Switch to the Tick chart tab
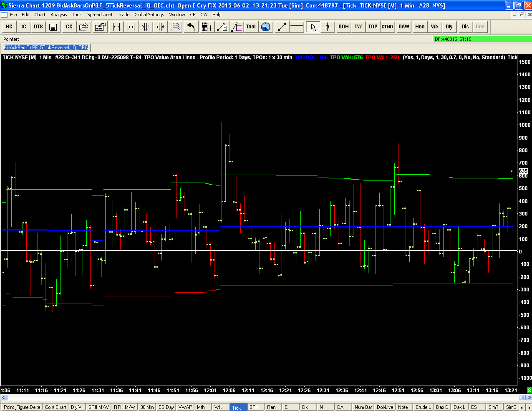 (x=237, y=408)
